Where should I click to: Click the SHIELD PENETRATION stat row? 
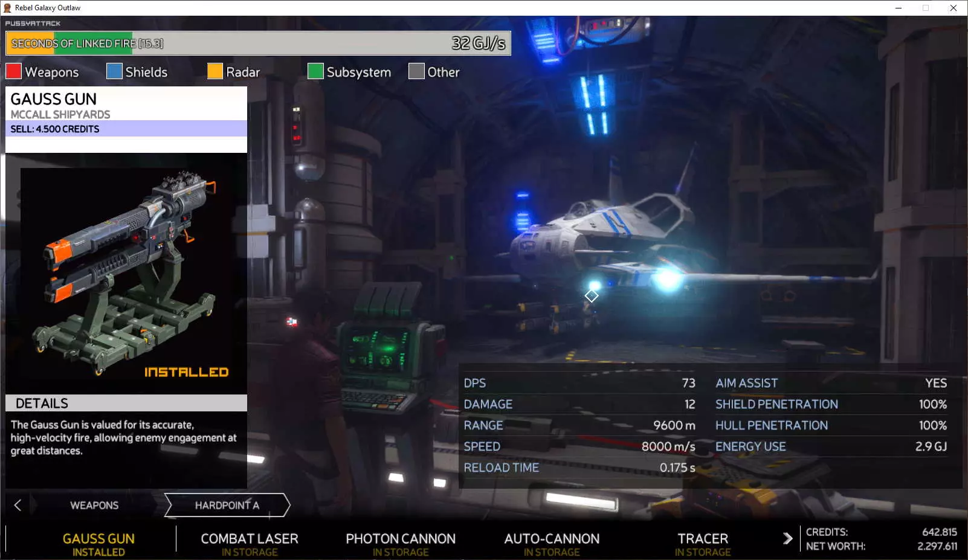(831, 404)
